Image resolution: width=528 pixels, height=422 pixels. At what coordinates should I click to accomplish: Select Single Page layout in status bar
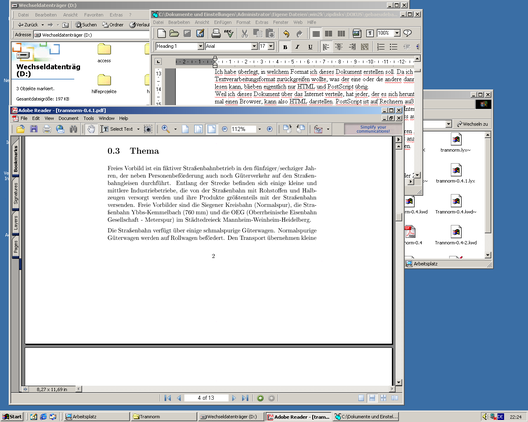tap(361, 398)
